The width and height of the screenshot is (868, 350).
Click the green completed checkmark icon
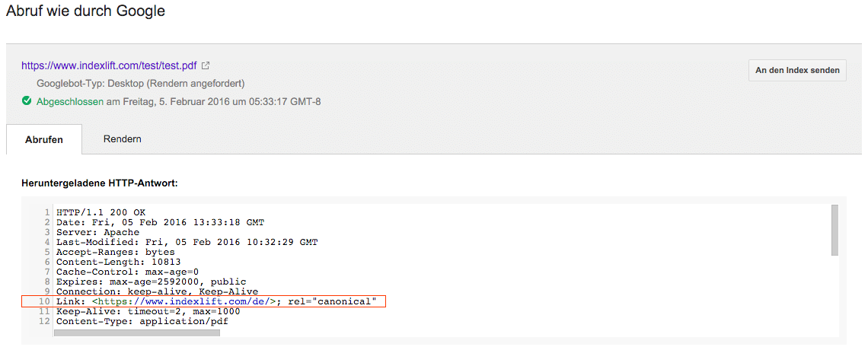coord(26,101)
